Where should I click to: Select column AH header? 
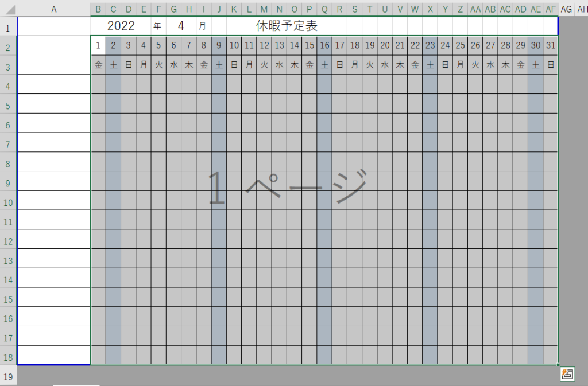581,9
